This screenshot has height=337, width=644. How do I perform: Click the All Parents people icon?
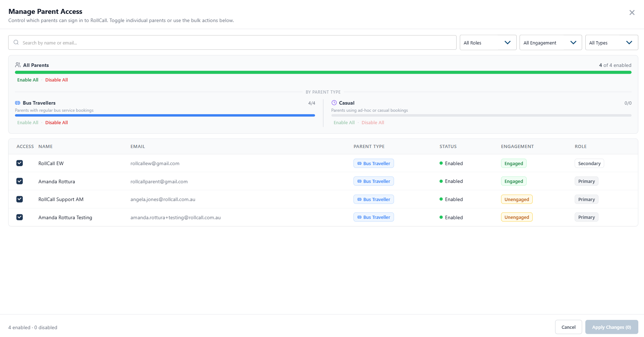tap(18, 65)
